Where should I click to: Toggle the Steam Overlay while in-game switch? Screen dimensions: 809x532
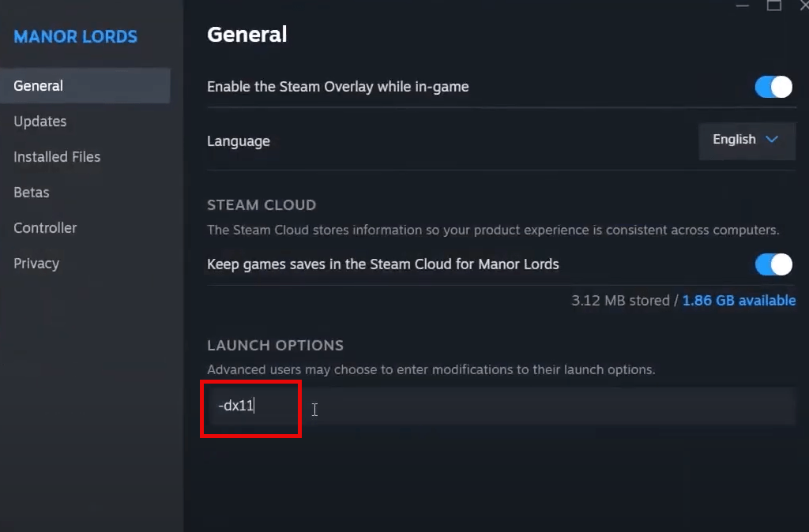tap(773, 87)
